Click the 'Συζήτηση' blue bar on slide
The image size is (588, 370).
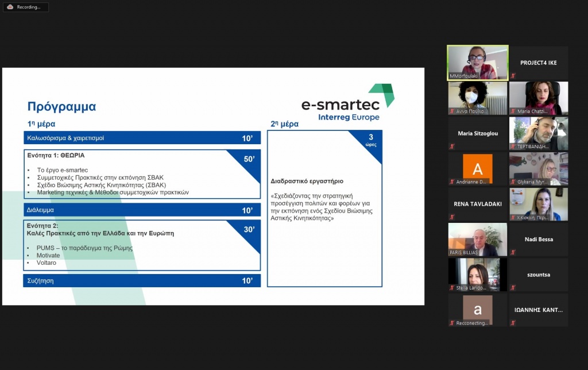coord(142,281)
